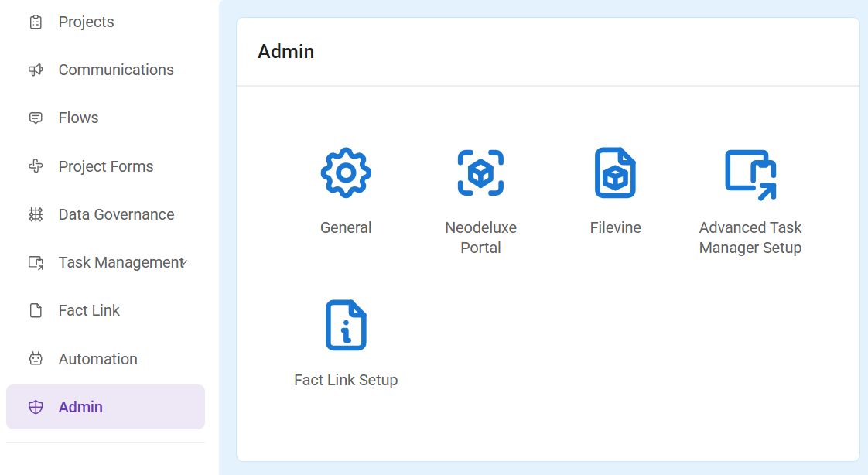
Task: Open the Filevine document icon
Action: tap(615, 173)
